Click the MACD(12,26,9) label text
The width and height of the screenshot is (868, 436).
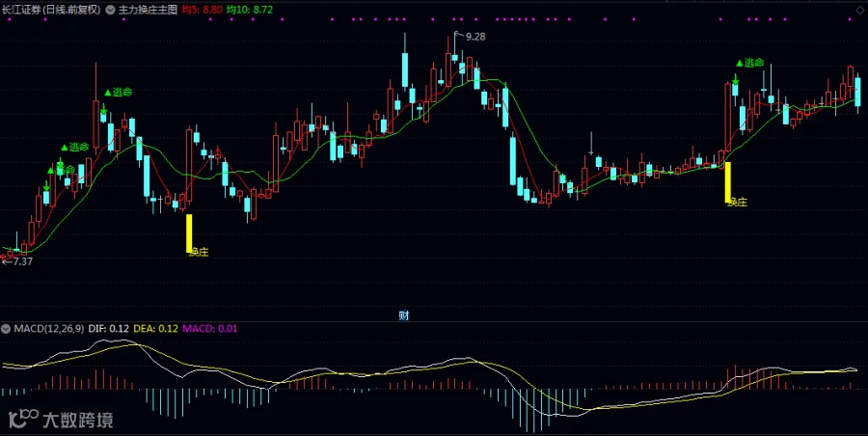pyautogui.click(x=49, y=329)
